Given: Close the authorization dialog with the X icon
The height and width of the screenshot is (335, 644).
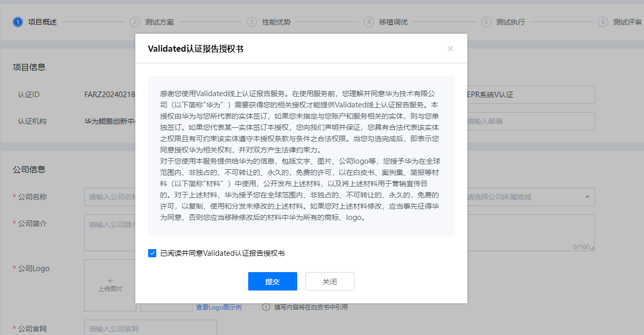Looking at the screenshot, I should tap(450, 49).
